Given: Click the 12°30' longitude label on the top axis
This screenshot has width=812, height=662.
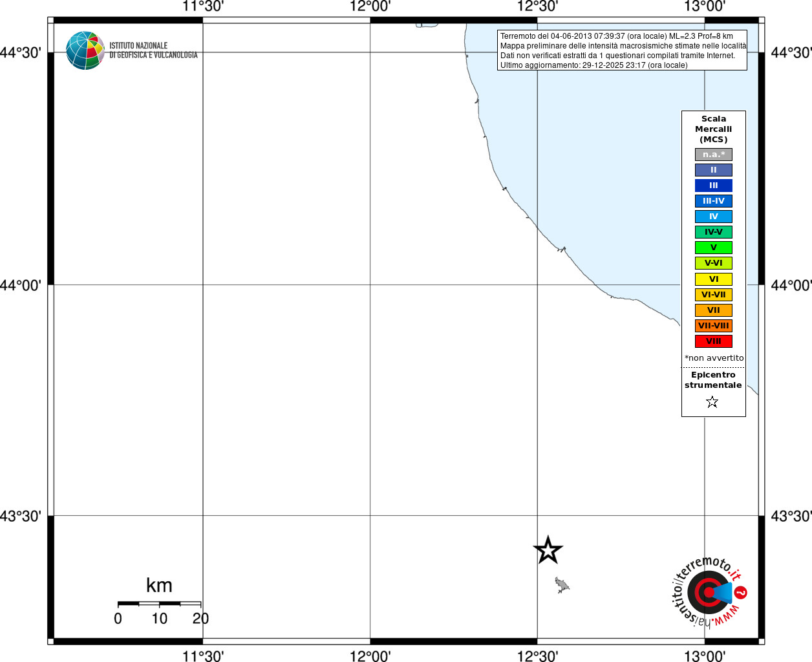Looking at the screenshot, I should click(x=537, y=6).
